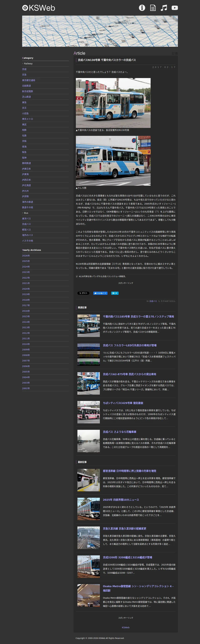Click thumbnail for 都営浅草線 article

[x=88, y=480]
